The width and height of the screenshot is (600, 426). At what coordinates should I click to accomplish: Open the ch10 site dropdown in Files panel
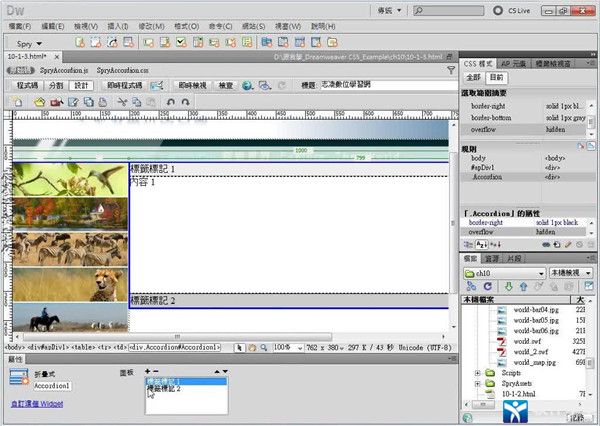[504, 273]
